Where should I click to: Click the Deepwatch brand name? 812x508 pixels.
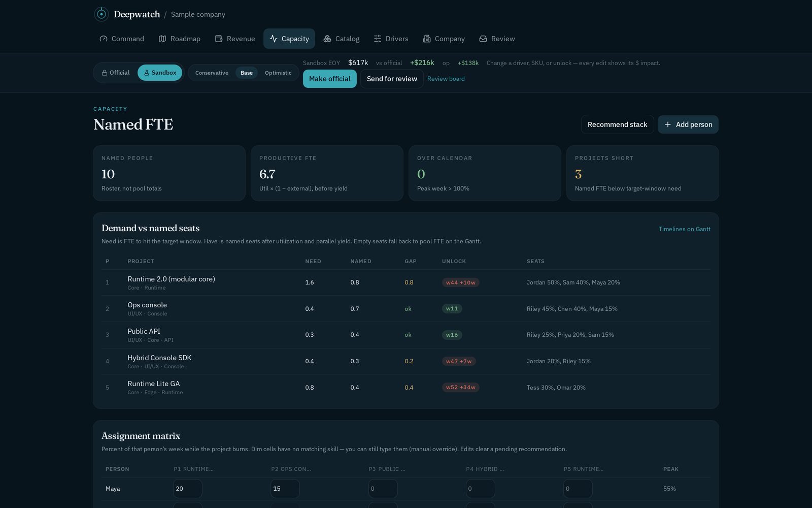(x=137, y=14)
